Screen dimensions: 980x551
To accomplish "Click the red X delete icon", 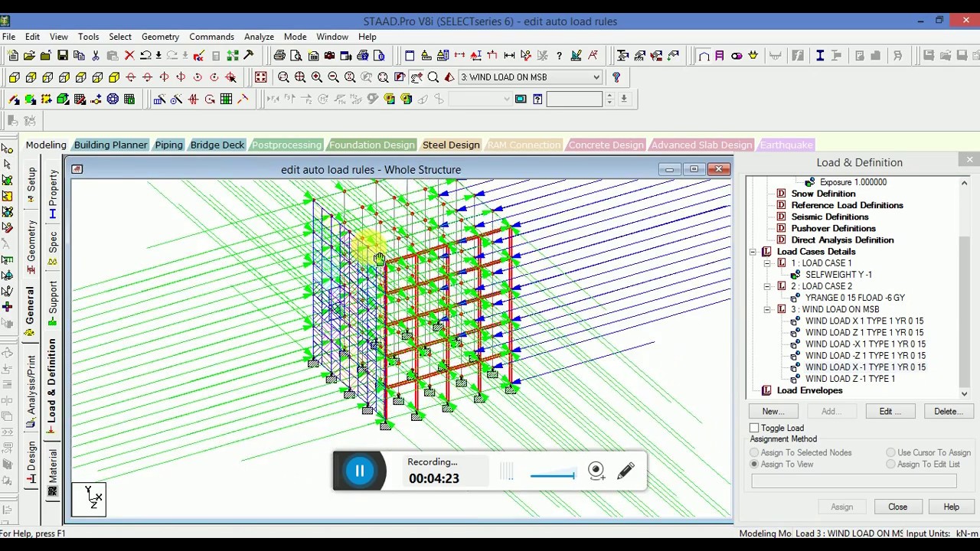I will 129,55.
